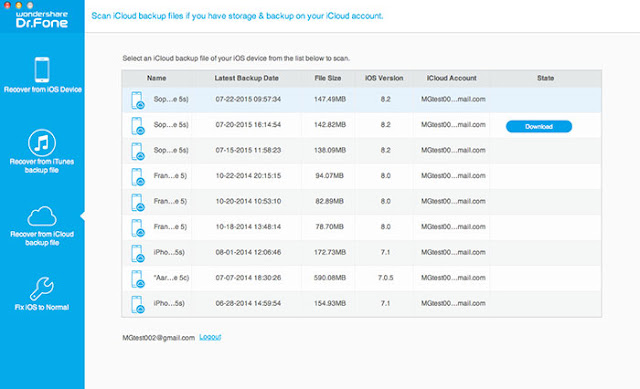640x389 pixels.
Task: Click the iOS Version column header
Action: (x=384, y=78)
